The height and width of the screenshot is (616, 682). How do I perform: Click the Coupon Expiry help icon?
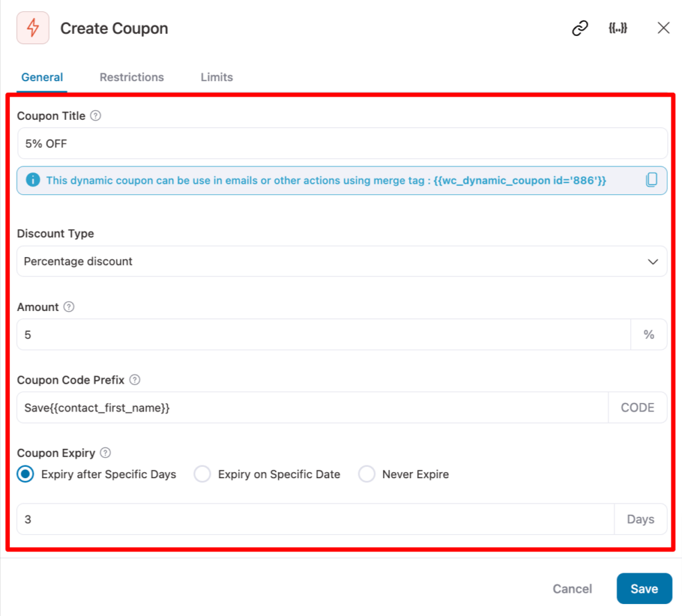pos(107,453)
